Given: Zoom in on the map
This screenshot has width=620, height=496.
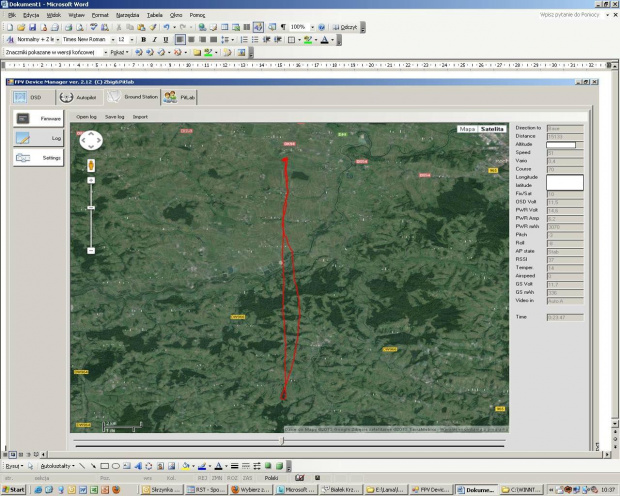Looking at the screenshot, I should (90, 180).
